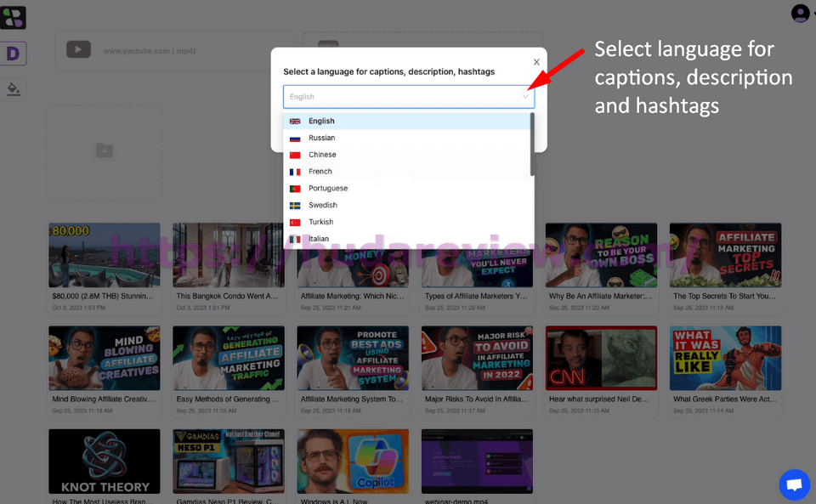Expand the language dropdown arrow
The image size is (816, 504).
tap(525, 97)
